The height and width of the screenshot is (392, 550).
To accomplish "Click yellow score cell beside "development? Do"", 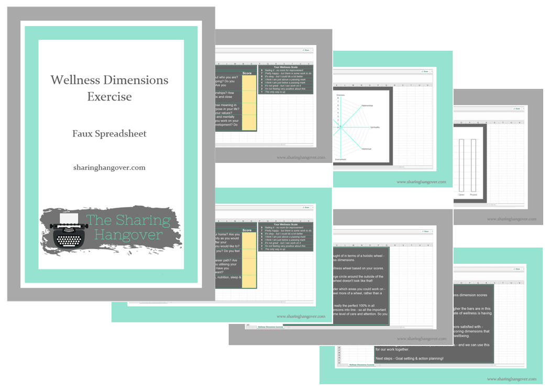I will pos(249,122).
